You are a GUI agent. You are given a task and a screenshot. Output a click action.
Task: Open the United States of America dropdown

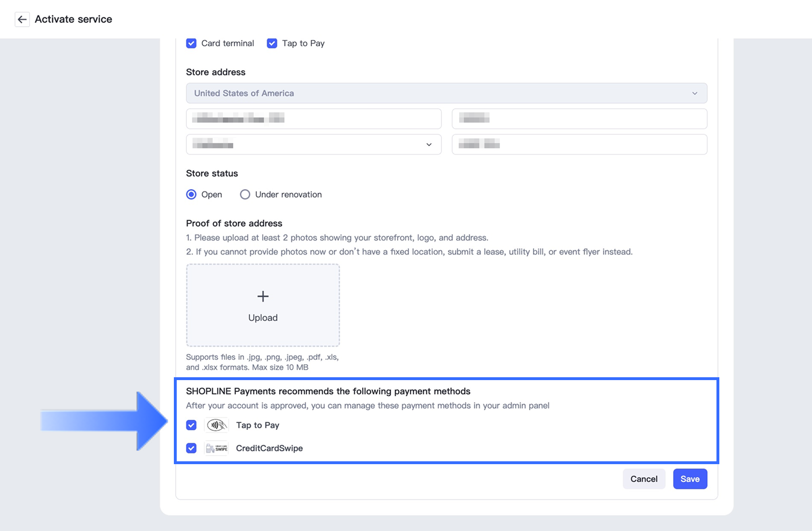coord(446,93)
